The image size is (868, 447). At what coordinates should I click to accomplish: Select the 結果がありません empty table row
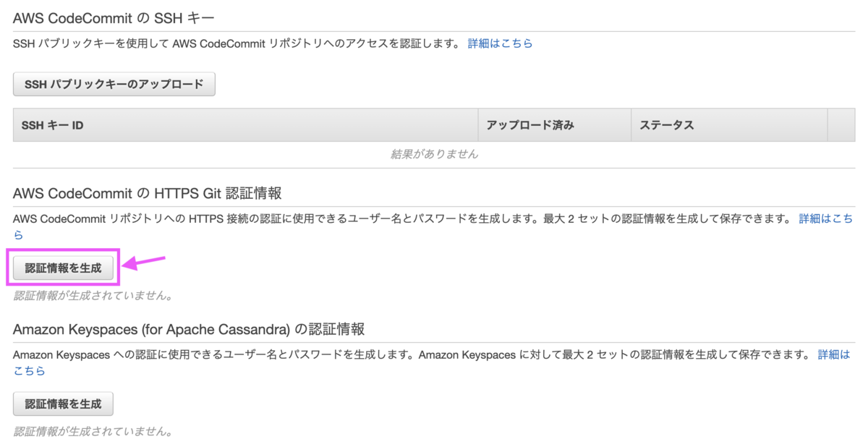point(434,154)
